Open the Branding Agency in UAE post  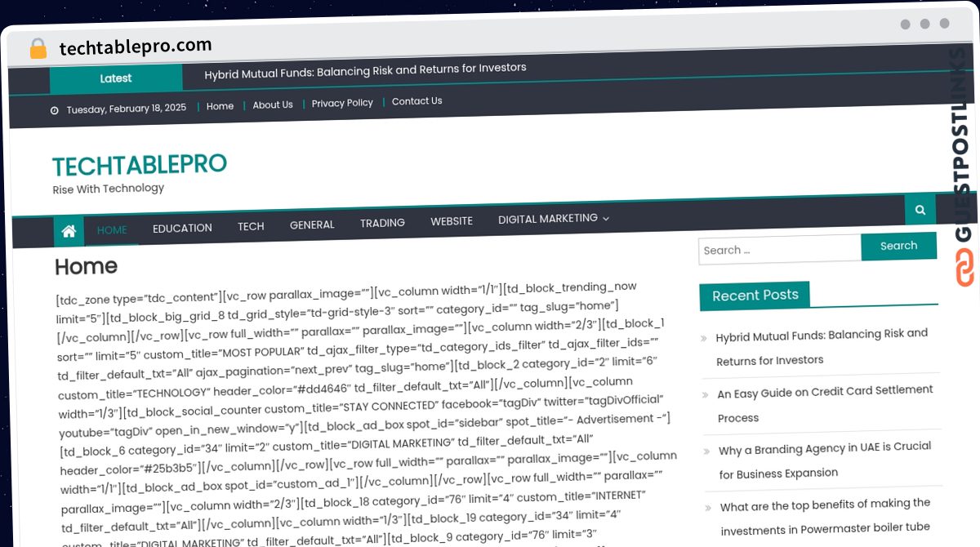coord(825,460)
